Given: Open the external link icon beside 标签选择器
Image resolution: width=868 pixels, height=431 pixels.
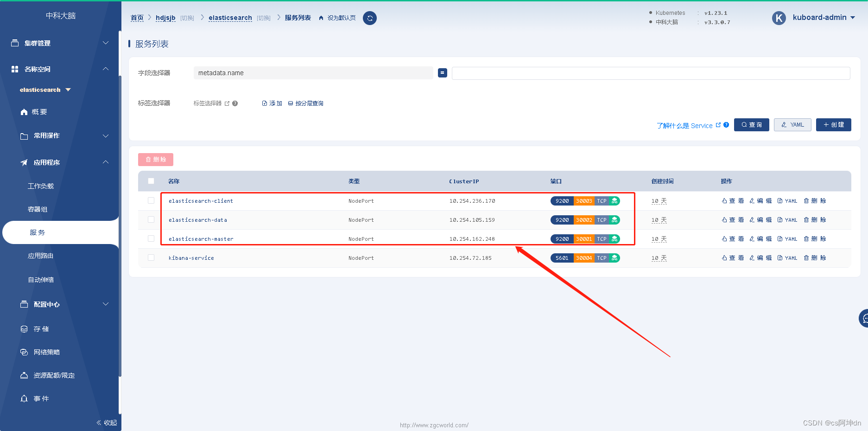Looking at the screenshot, I should pyautogui.click(x=227, y=103).
